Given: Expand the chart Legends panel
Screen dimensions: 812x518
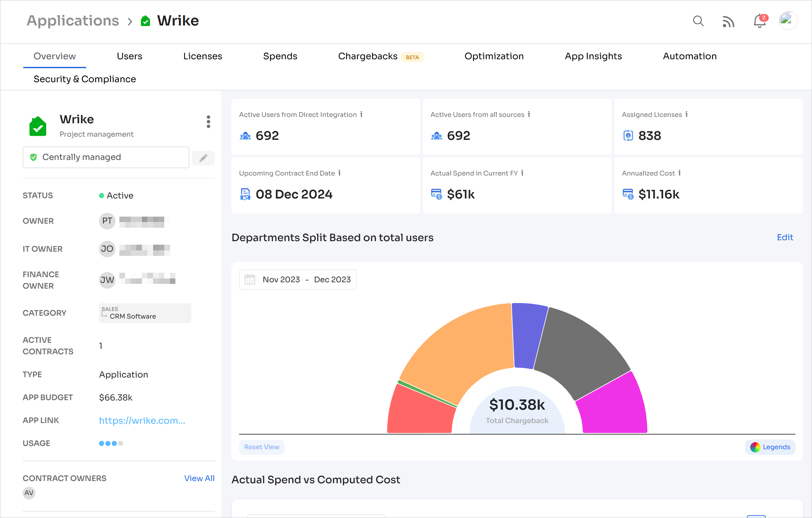Looking at the screenshot, I should [770, 447].
